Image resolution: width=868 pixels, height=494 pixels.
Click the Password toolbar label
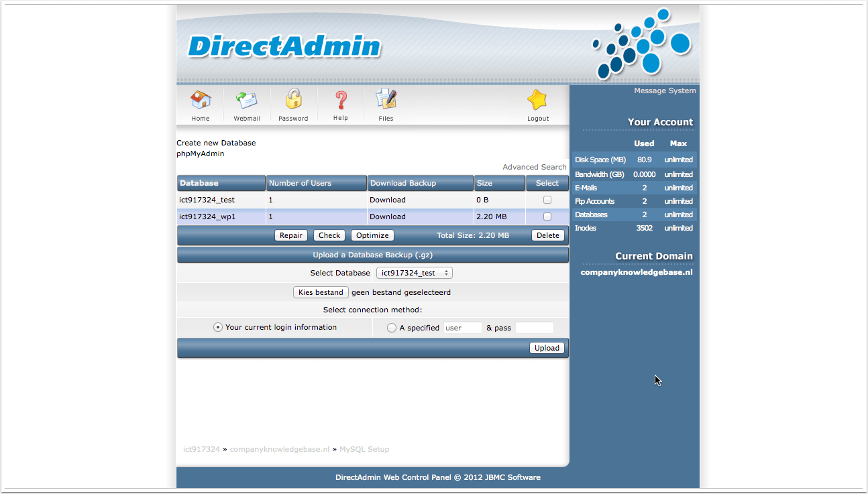tap(293, 119)
